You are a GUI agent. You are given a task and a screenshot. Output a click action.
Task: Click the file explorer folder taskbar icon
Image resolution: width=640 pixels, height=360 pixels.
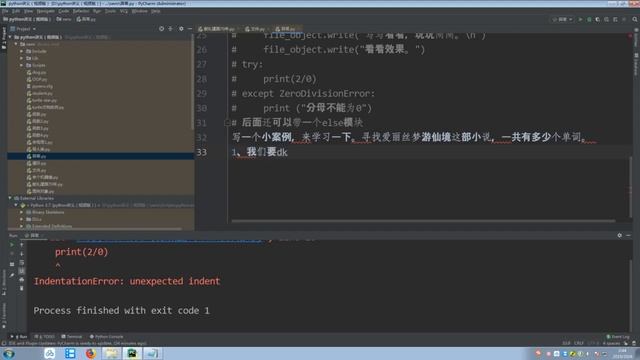[x=111, y=353]
